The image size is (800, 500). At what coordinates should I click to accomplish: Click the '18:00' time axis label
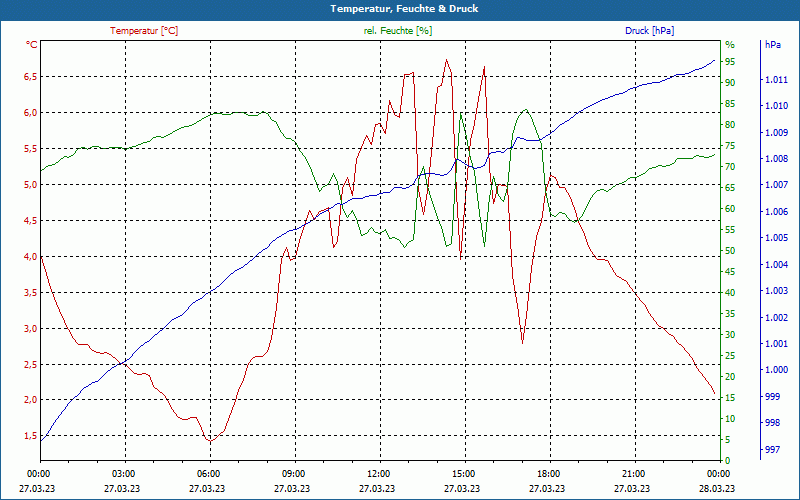pyautogui.click(x=547, y=474)
